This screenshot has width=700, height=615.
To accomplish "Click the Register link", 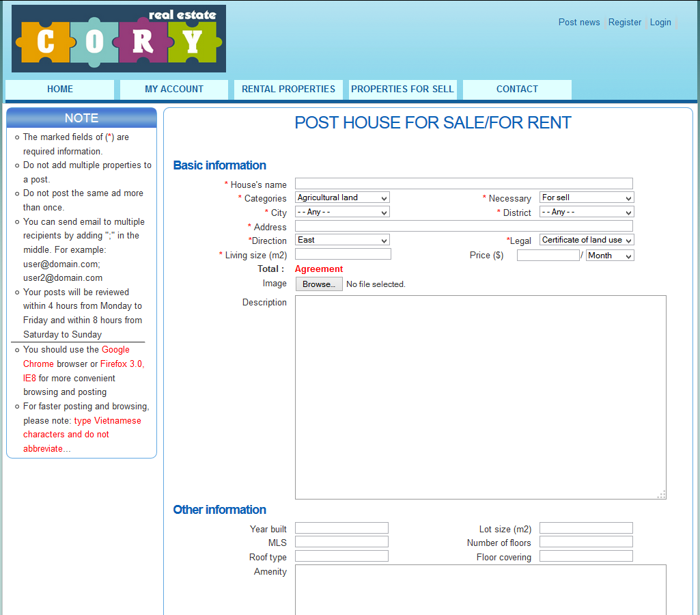I will pos(624,22).
